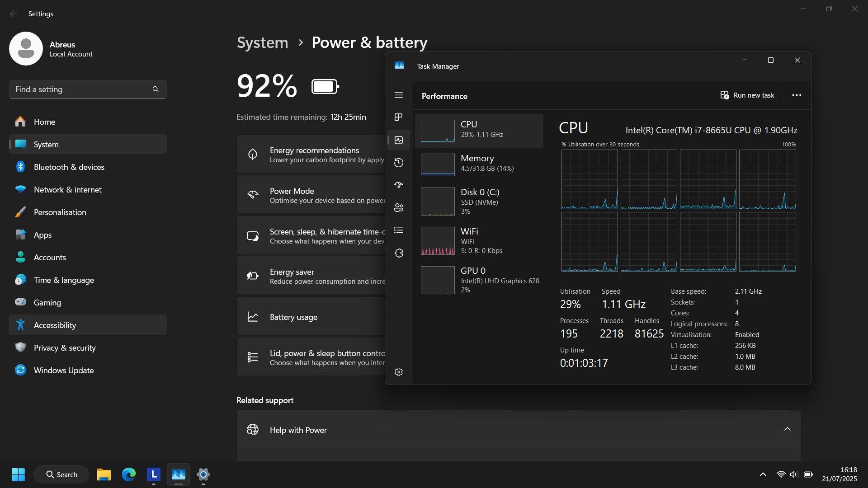The height and width of the screenshot is (488, 868).
Task: Open Bluetooth & devices settings
Action: pyautogui.click(x=88, y=167)
